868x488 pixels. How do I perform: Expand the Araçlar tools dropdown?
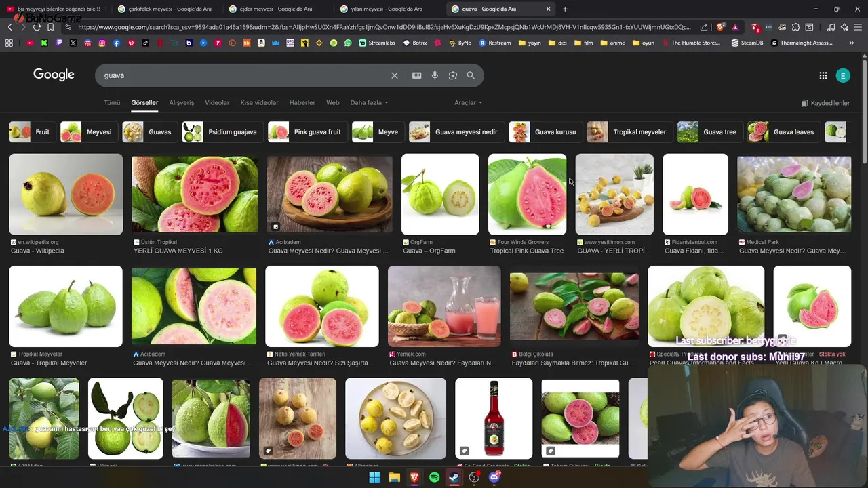point(468,102)
